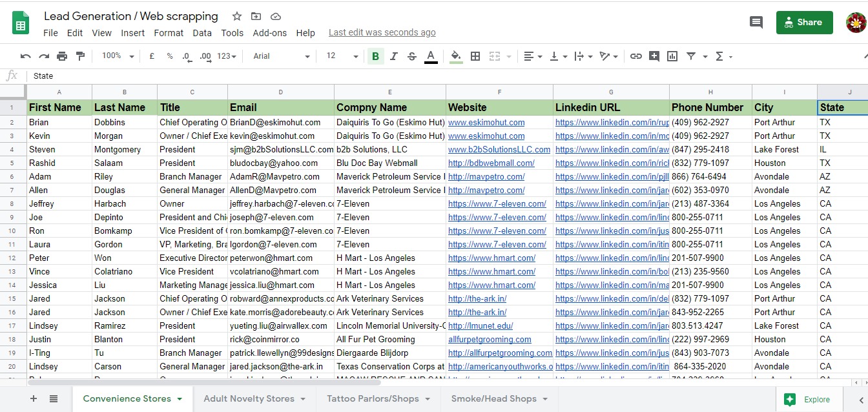The width and height of the screenshot is (868, 412).
Task: Move document to folder icon
Action: coord(256,17)
